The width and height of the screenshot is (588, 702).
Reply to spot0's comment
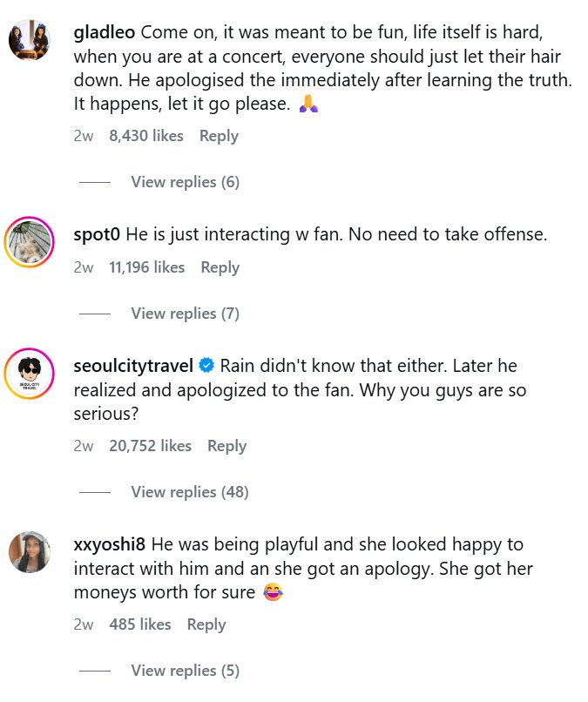220,267
